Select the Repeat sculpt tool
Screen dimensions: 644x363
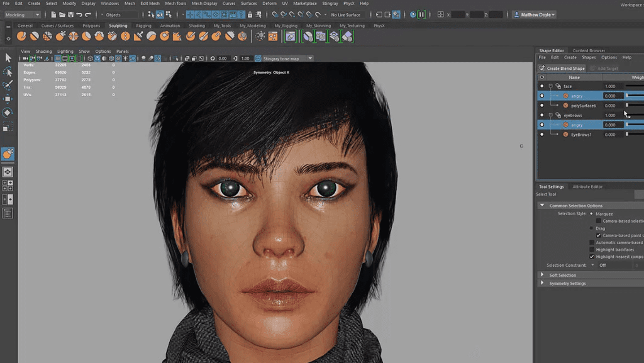pos(125,36)
